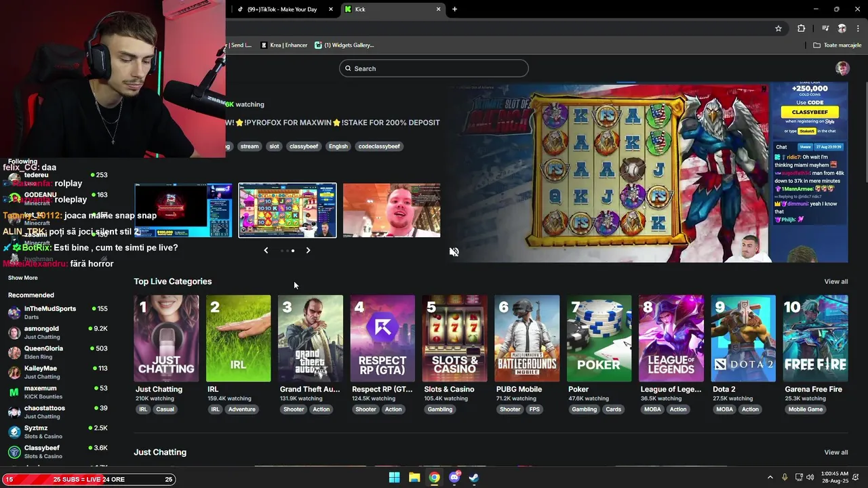
Task: Open Slots & Casino category card
Action: tap(454, 338)
